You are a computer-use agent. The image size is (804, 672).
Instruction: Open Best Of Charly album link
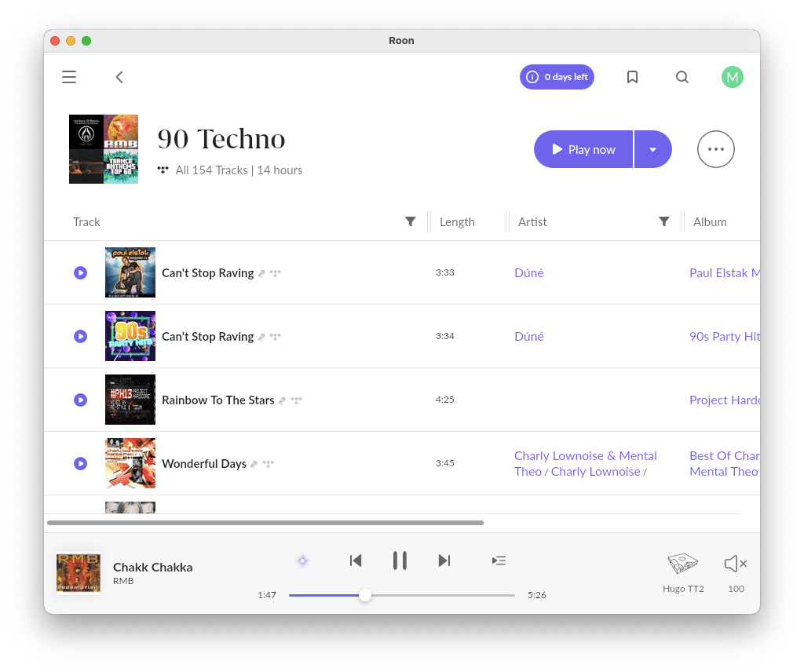(x=725, y=463)
